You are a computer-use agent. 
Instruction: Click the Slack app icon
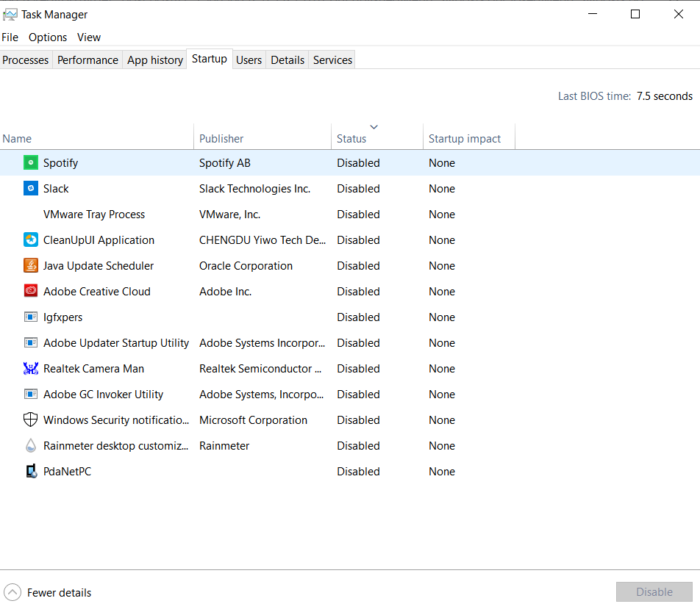[x=30, y=189]
